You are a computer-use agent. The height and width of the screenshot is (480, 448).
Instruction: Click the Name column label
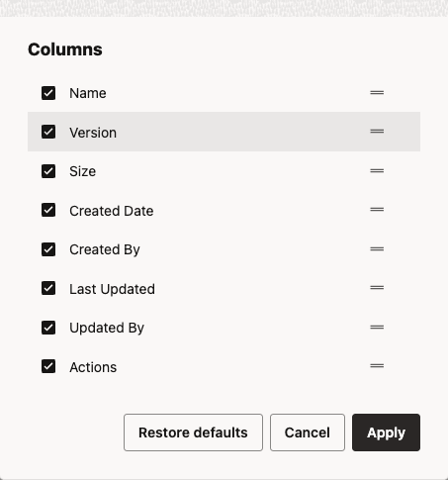tap(88, 93)
